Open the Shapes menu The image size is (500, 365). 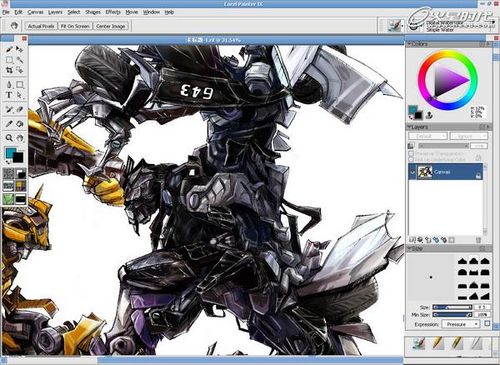pos(93,12)
